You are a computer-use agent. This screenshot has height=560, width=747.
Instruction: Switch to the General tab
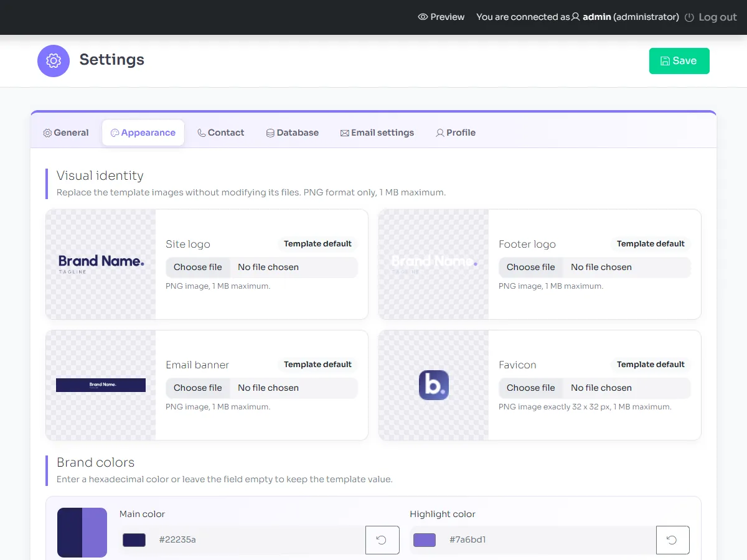(66, 133)
